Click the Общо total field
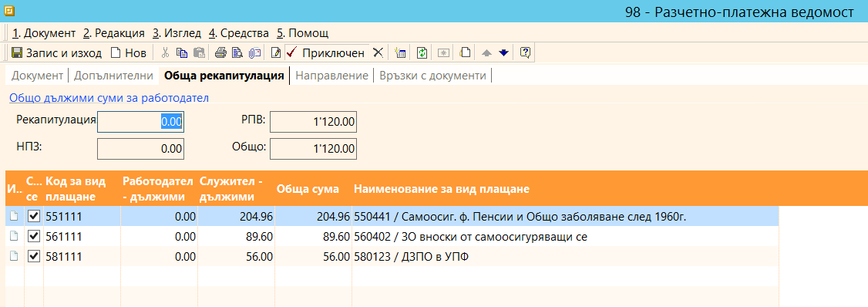Viewport: 868px width, 307px height. [313, 149]
